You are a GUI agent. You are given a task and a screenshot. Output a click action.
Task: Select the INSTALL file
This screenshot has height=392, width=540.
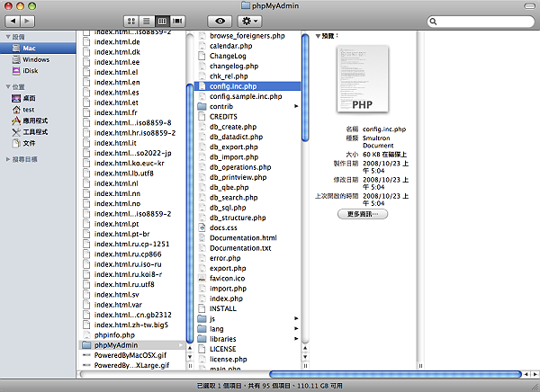[247, 308]
